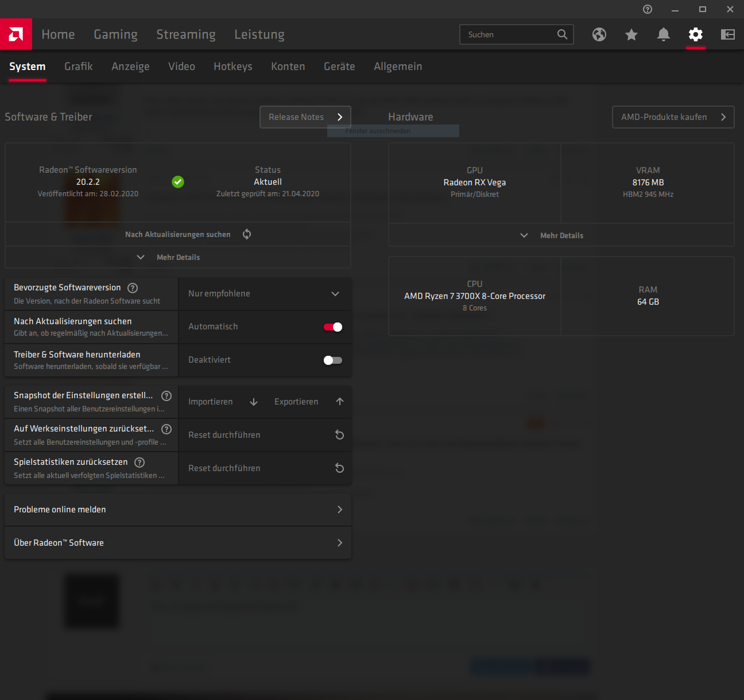Viewport: 744px width, 700px height.
Task: Click the VRAM value 8176 MB
Action: click(x=648, y=182)
